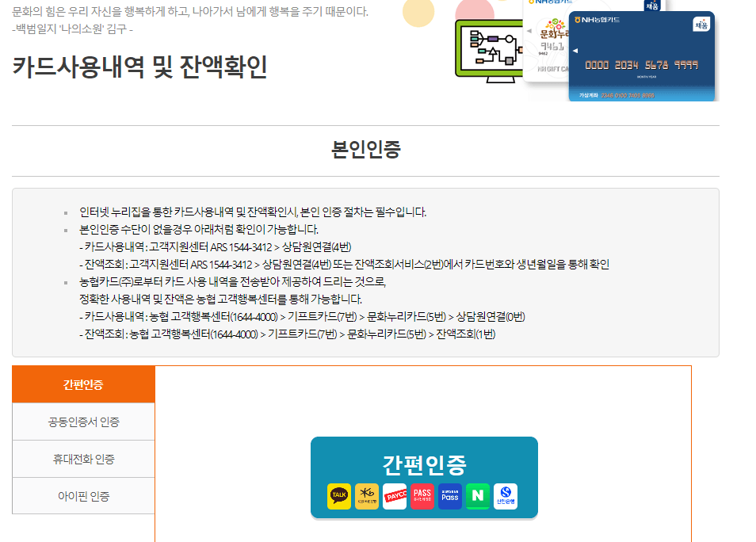Click the NH농협카드 logo on the blue card

(x=598, y=21)
